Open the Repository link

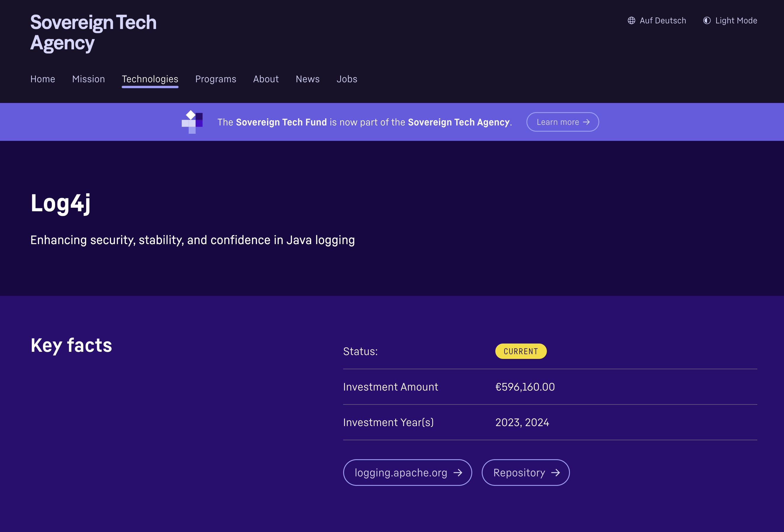pos(525,473)
